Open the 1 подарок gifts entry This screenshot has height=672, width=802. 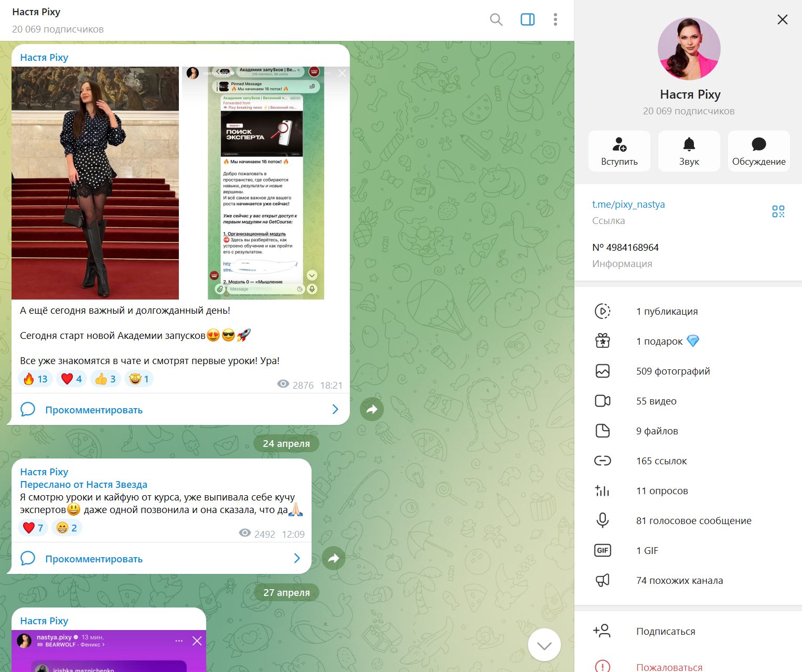coord(688,341)
